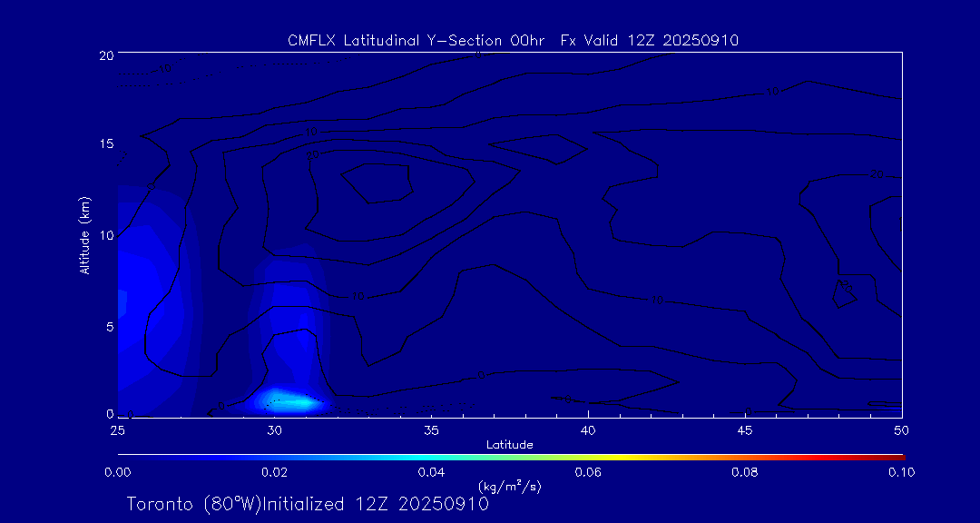Click the altitude axis tick label 15

point(106,144)
